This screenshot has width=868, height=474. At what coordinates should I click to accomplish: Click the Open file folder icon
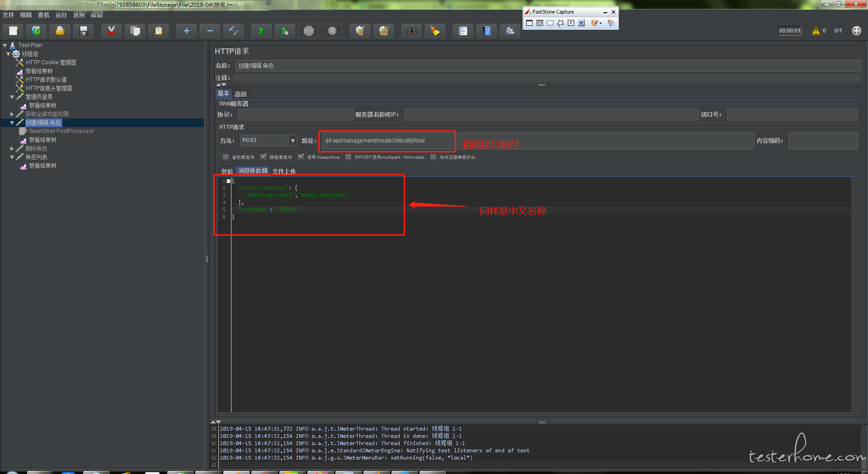60,31
